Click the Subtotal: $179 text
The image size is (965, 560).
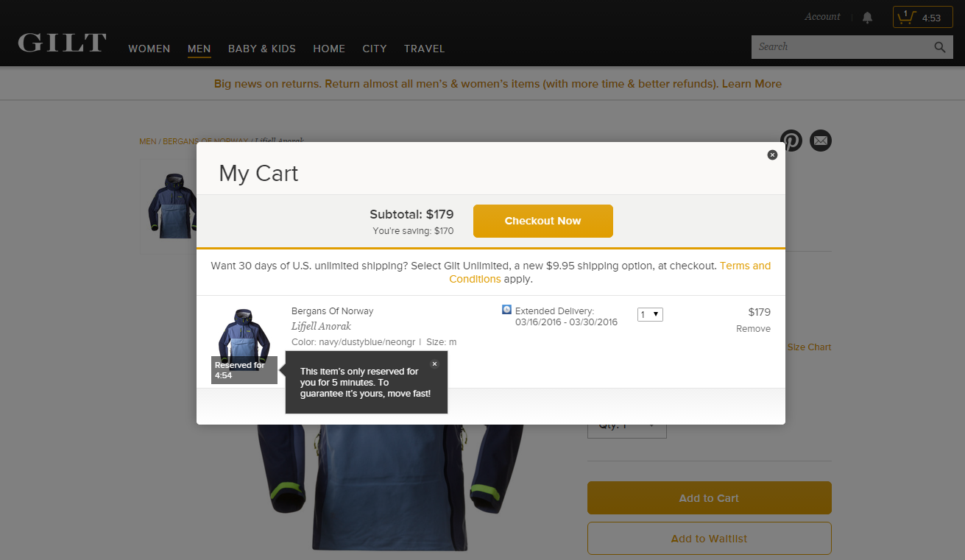[411, 214]
